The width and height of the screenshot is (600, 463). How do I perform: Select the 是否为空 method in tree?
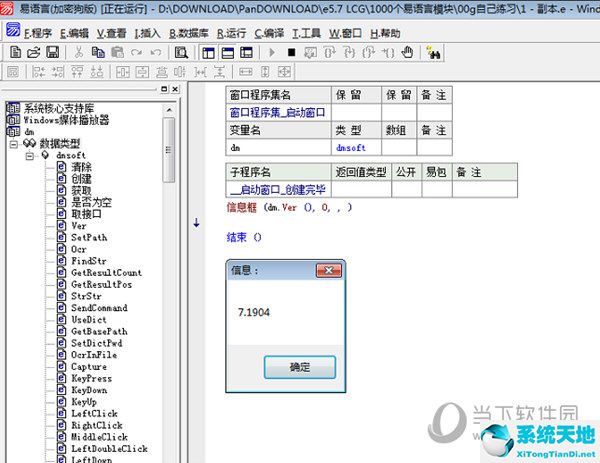pos(91,202)
